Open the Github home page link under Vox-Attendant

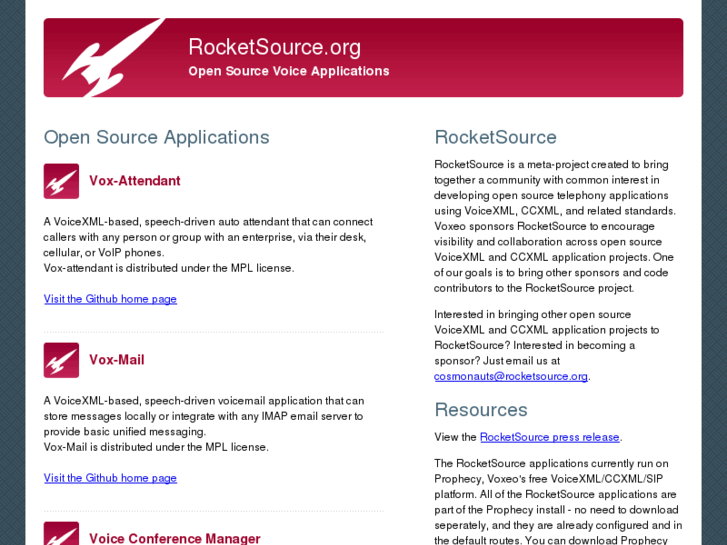click(x=110, y=299)
